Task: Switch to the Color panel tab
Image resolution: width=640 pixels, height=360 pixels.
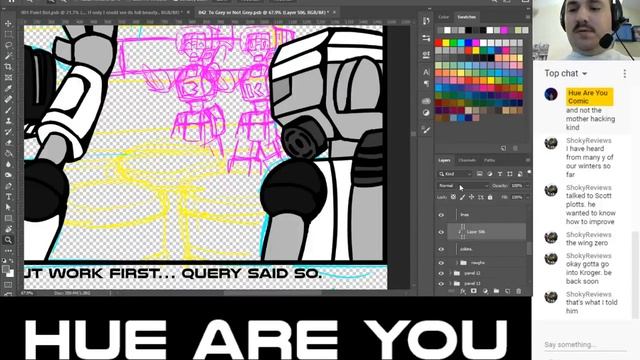Action: [x=443, y=17]
